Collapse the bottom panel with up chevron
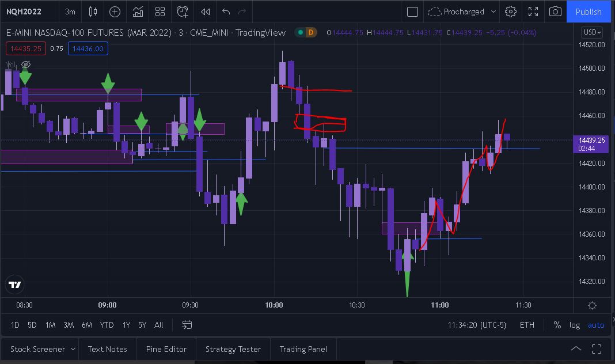 [x=576, y=348]
